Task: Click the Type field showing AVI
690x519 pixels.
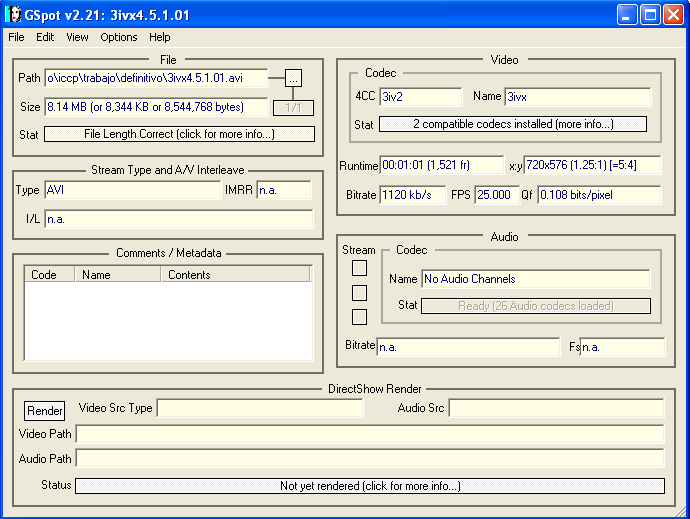Action: click(132, 190)
